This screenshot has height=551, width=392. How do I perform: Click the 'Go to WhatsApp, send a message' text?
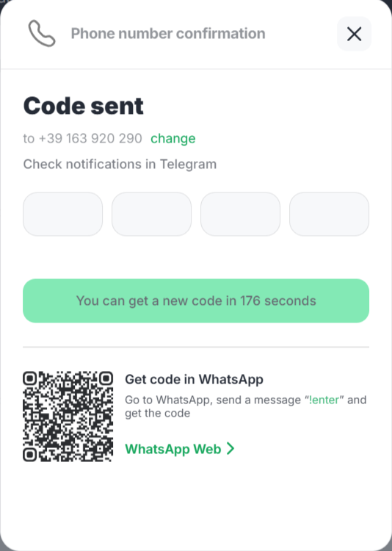(213, 400)
